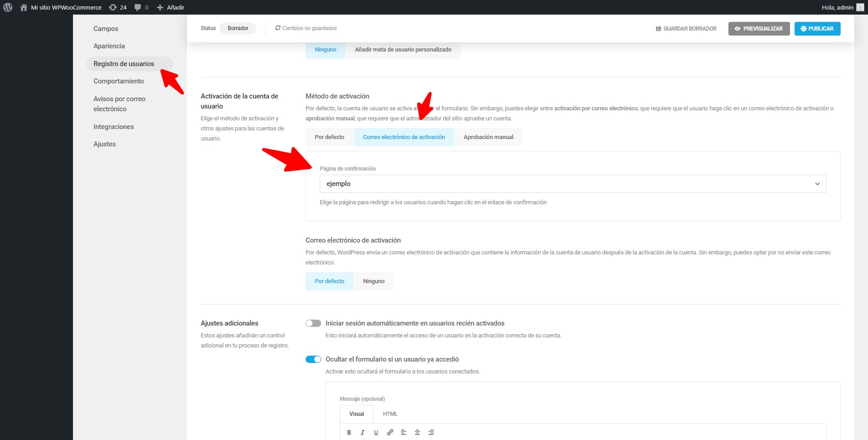Click the Borrador status badge
Viewport: 868px width, 440px height.
point(238,28)
